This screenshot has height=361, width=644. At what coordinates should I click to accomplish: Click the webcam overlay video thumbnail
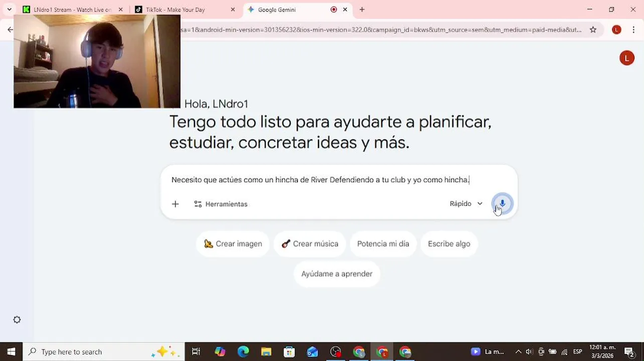(x=97, y=61)
